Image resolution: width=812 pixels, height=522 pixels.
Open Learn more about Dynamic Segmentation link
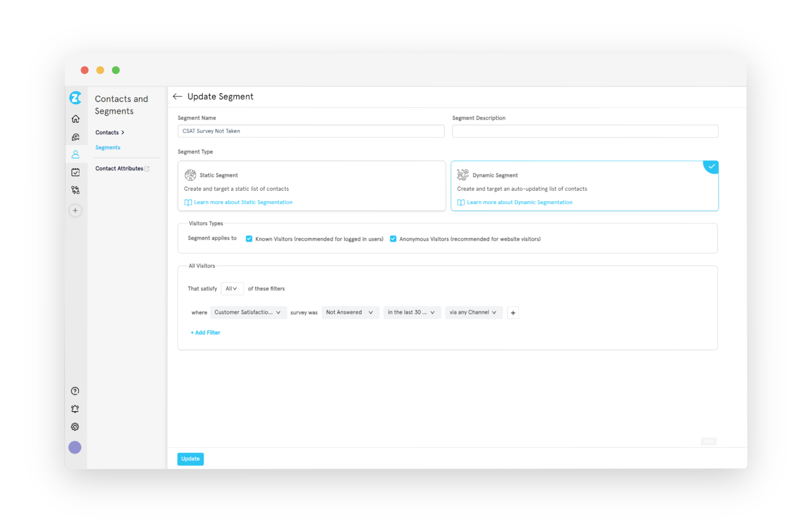514,202
